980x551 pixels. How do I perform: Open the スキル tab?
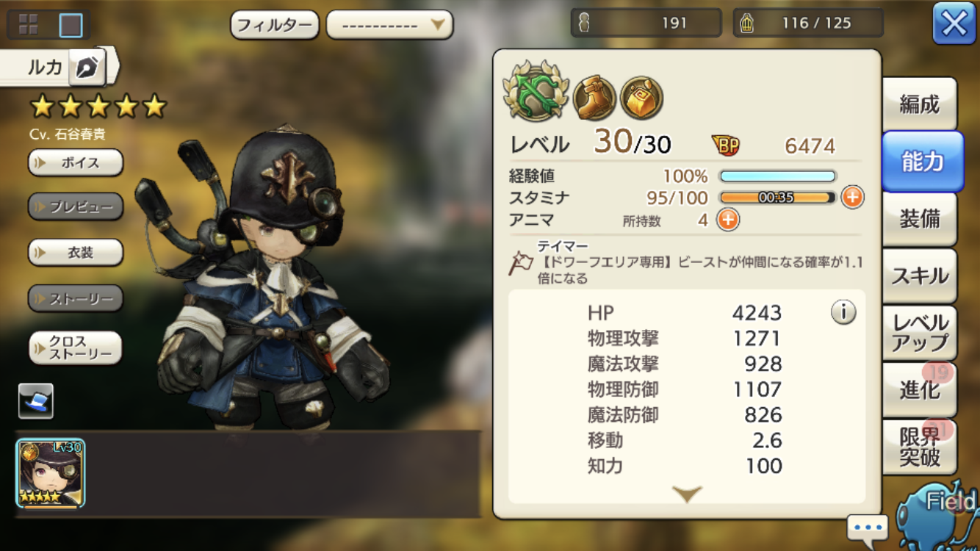920,276
